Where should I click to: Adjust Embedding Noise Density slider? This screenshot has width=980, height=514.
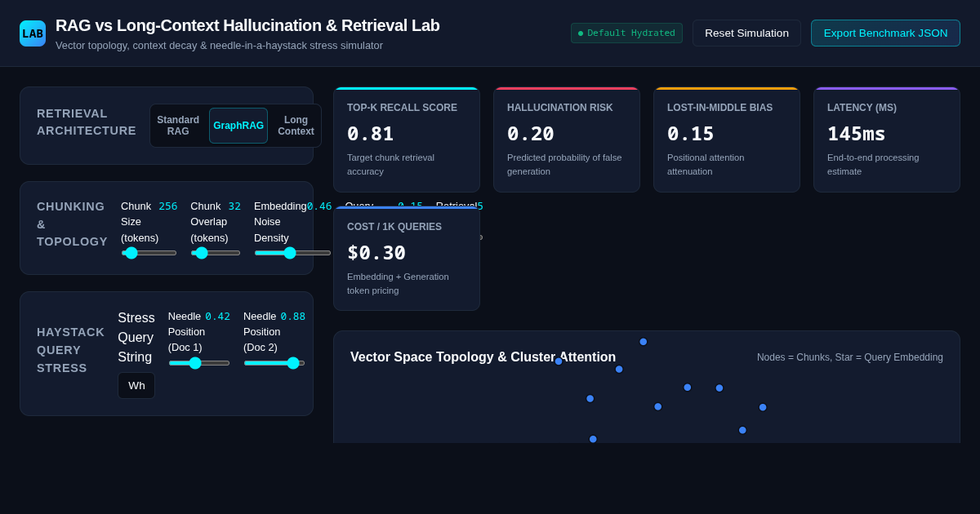[x=292, y=253]
